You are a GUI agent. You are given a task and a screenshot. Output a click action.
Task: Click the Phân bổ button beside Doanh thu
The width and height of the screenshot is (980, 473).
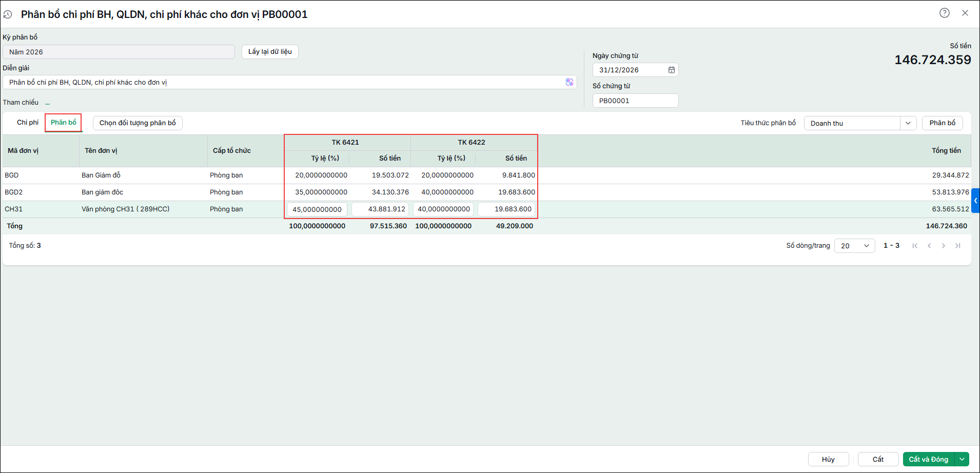point(943,123)
